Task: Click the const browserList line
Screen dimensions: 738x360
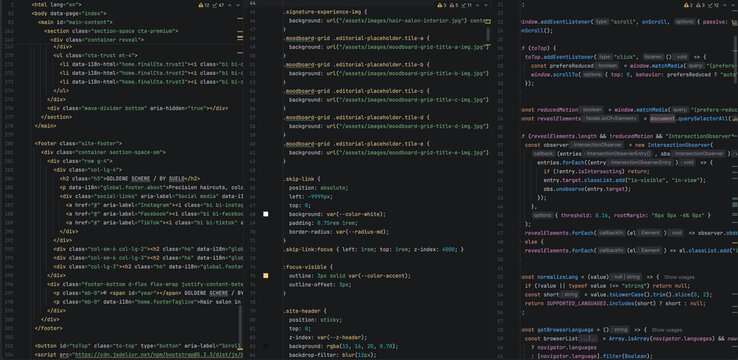Action: pos(631,339)
